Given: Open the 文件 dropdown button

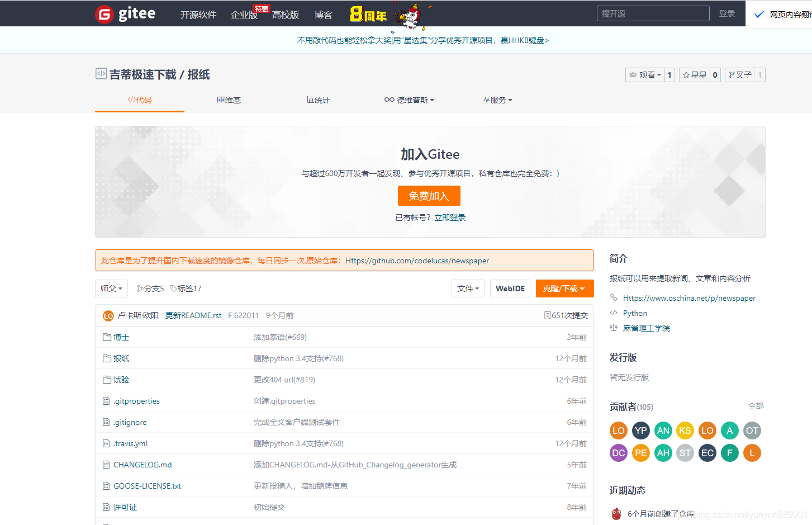Looking at the screenshot, I should pos(468,288).
